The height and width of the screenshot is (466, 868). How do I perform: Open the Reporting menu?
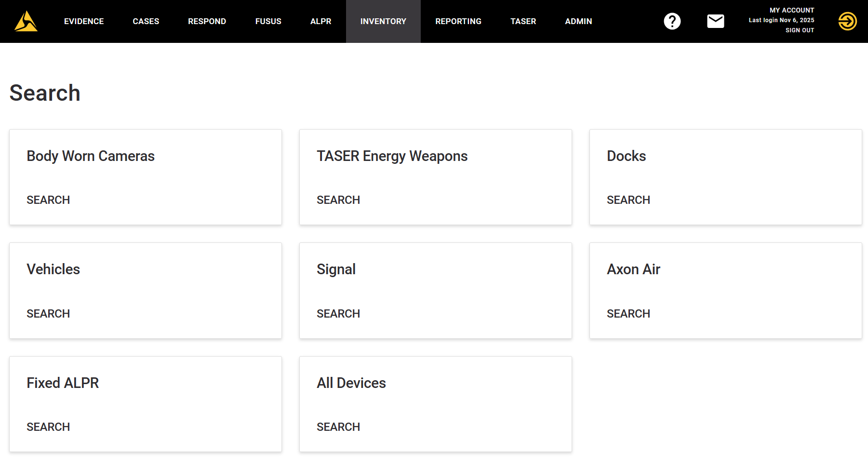point(458,21)
